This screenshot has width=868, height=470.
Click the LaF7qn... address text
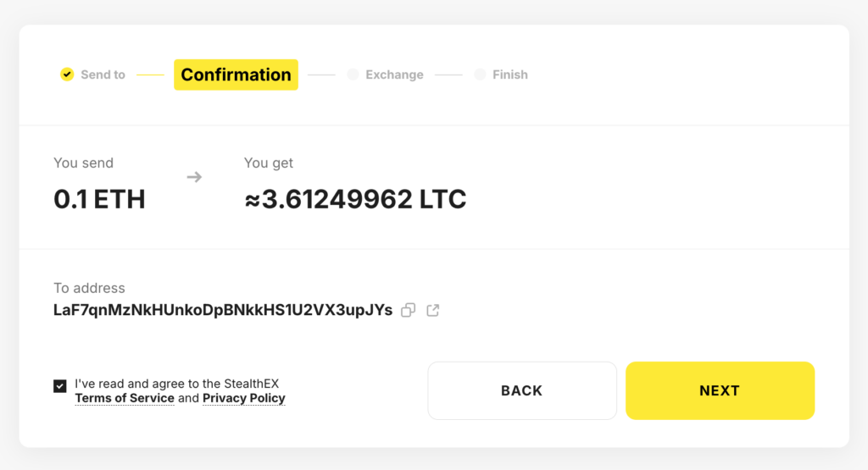coord(223,310)
